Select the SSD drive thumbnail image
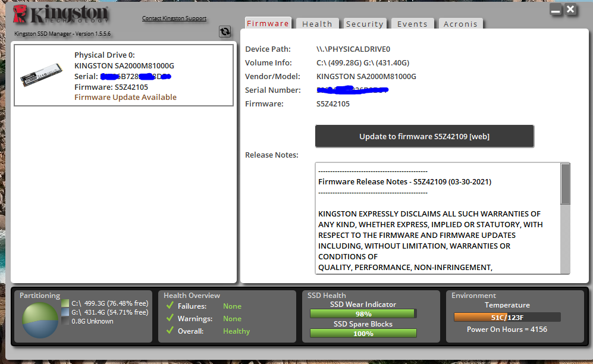Screen dimensions: 593x364 tap(41, 74)
